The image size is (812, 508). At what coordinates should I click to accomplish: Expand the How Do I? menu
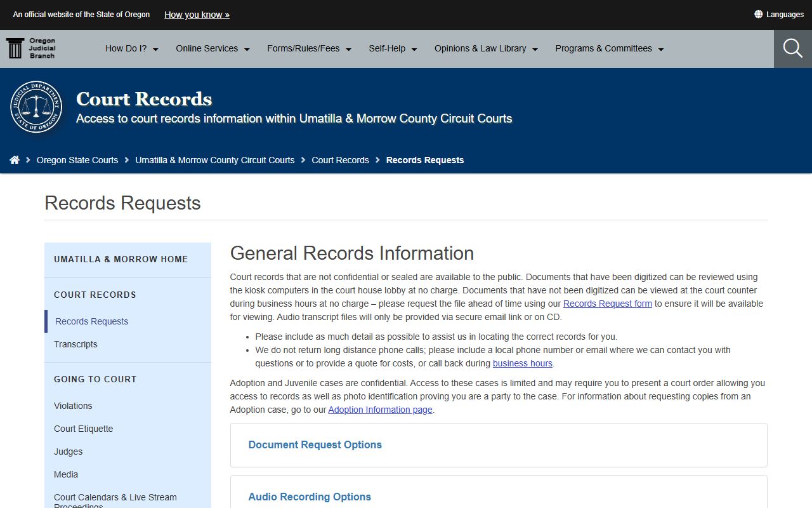click(x=132, y=48)
